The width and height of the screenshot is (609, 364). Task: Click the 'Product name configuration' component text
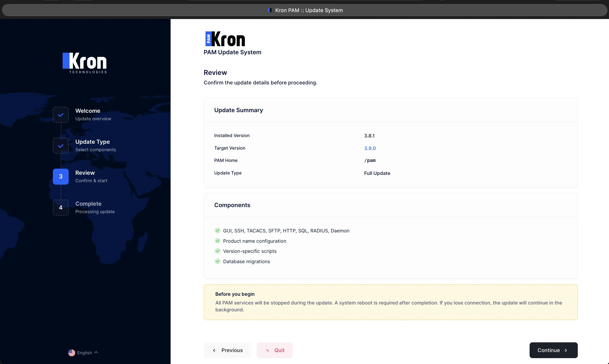pos(254,241)
